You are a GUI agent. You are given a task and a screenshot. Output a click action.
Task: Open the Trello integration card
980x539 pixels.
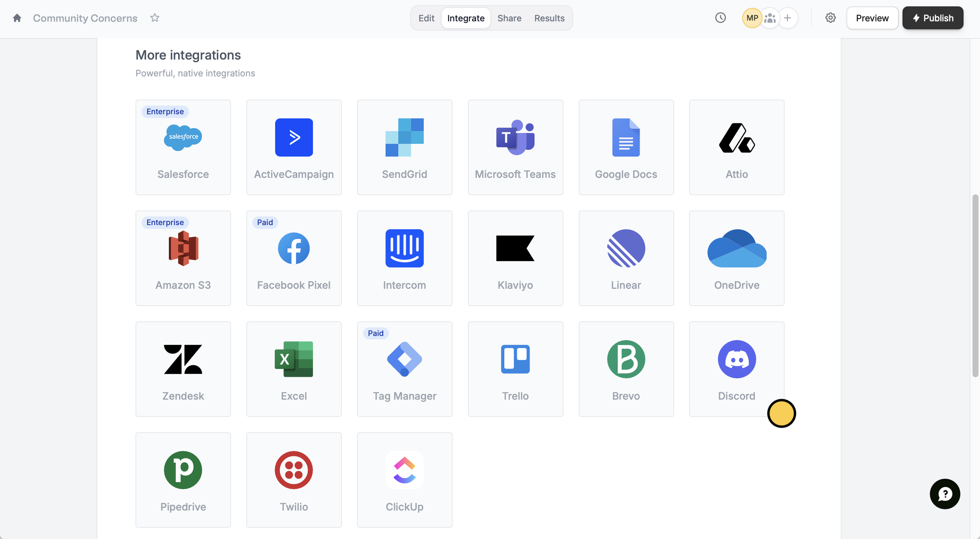(515, 369)
